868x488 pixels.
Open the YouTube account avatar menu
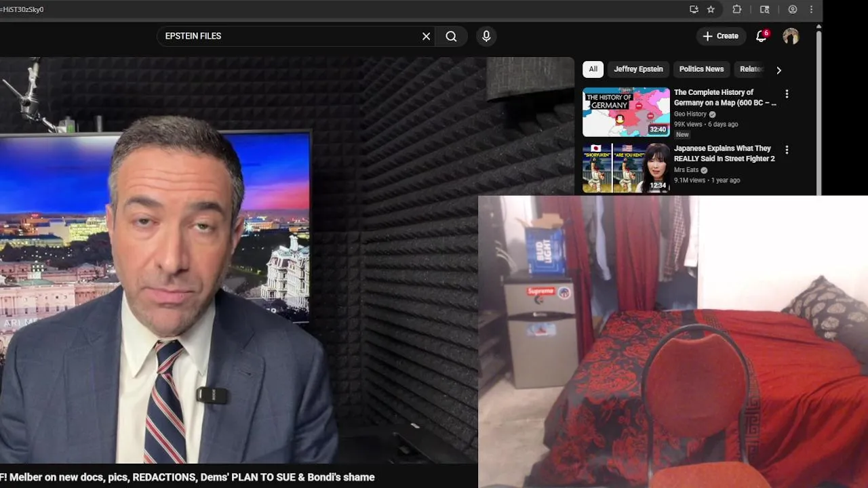(791, 37)
